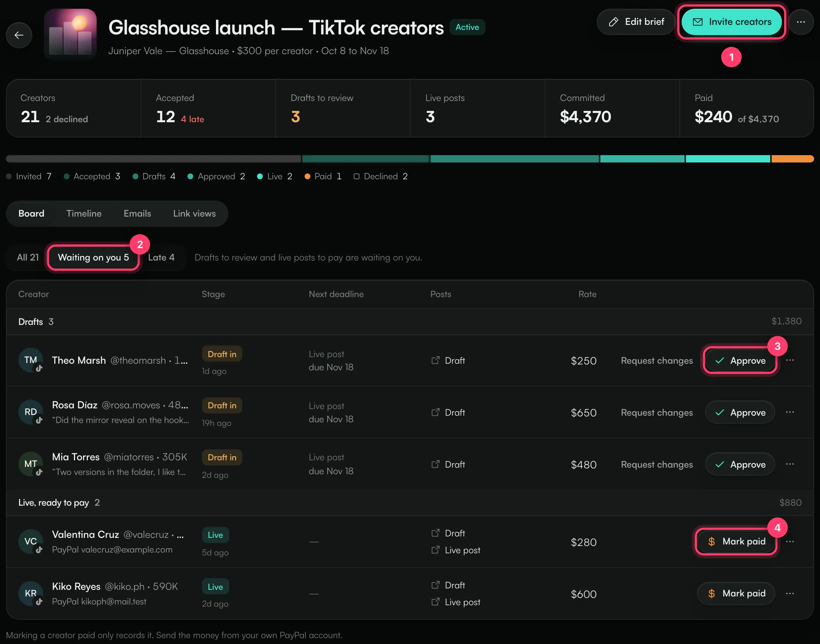Open Valentina Cruz's Draft link
This screenshot has width=820, height=644.
click(448, 533)
